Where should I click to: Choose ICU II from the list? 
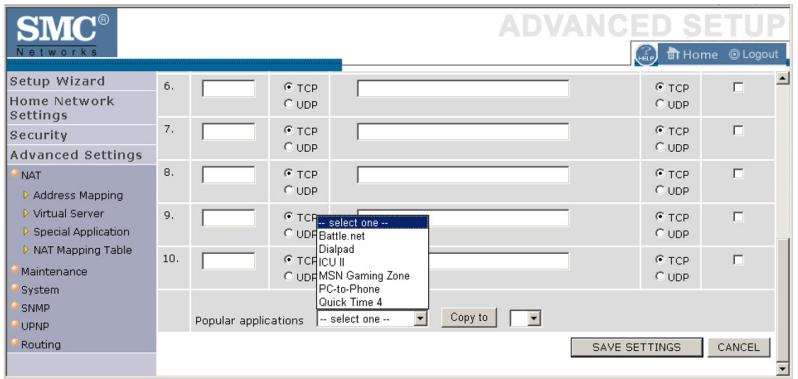coord(373,263)
